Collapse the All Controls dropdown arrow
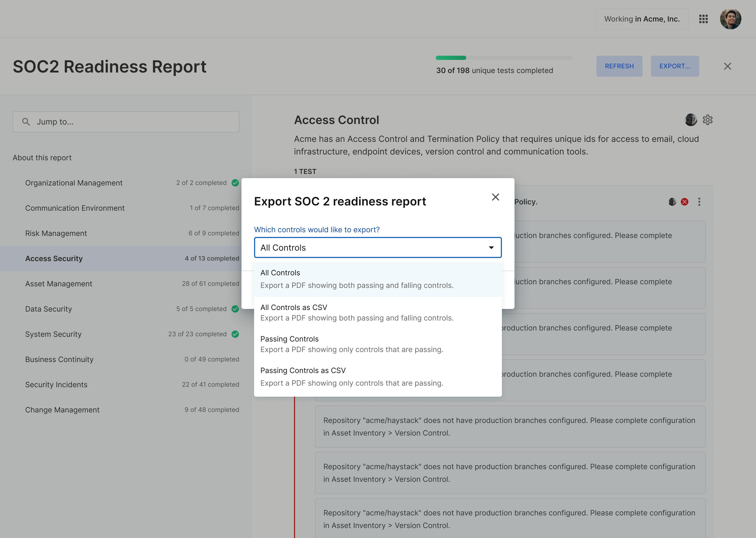 [491, 247]
